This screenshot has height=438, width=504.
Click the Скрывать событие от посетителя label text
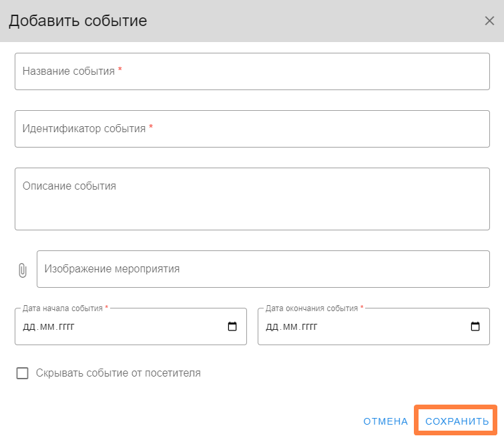118,373
